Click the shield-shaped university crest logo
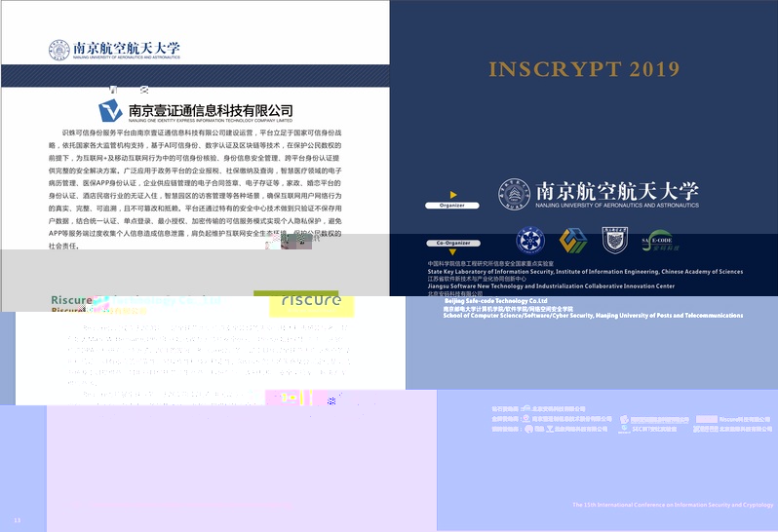The width and height of the screenshot is (778, 532). (x=615, y=241)
